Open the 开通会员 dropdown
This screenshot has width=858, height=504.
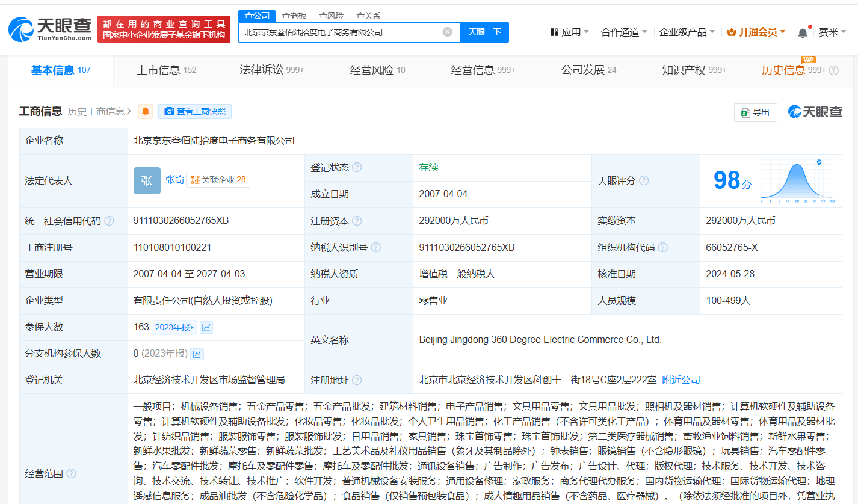pyautogui.click(x=756, y=32)
